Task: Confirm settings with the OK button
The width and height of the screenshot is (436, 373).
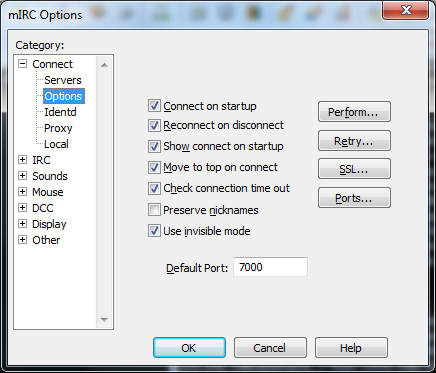Action: (x=189, y=348)
